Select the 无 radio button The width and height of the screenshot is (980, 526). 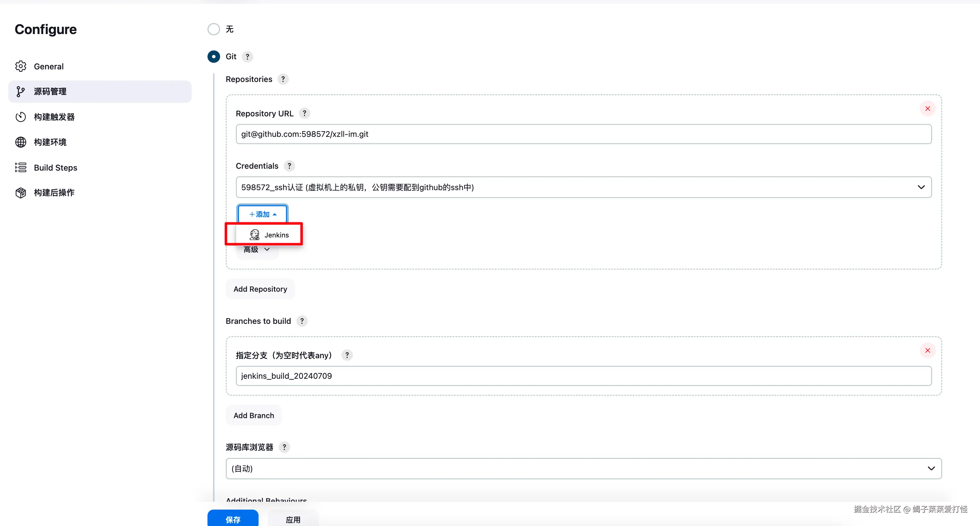[x=213, y=29]
